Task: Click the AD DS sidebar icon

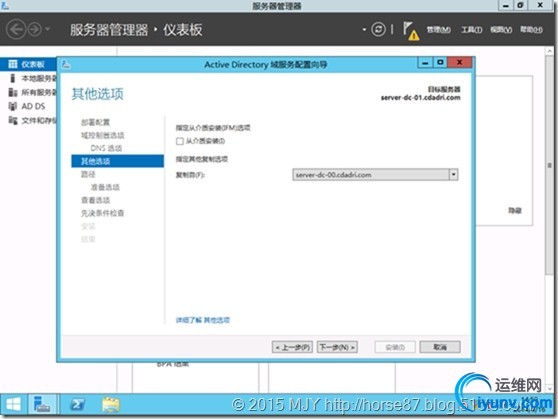Action: tap(13, 106)
